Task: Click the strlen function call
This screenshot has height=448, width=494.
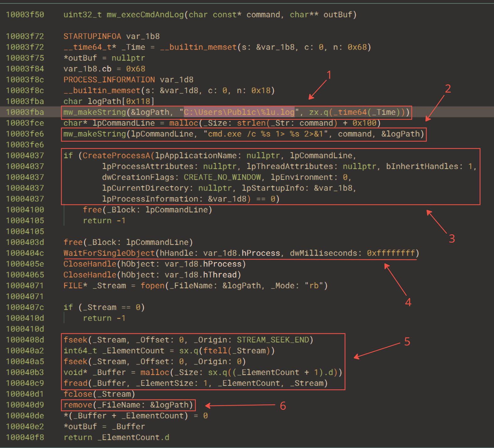Action: click(251, 123)
